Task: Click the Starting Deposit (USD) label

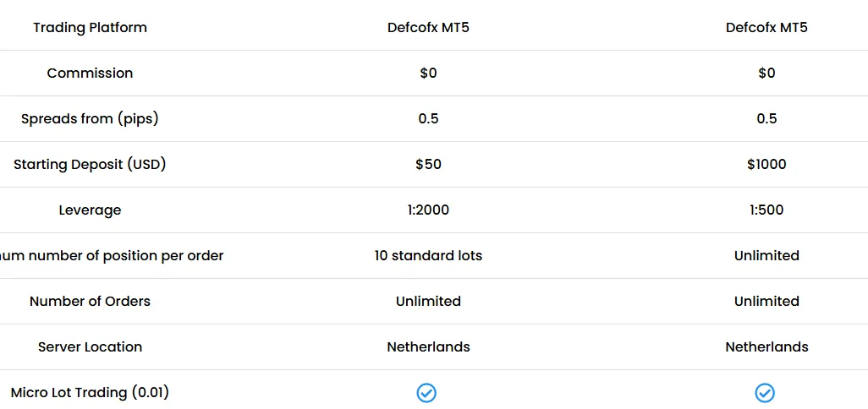Action: tap(90, 165)
